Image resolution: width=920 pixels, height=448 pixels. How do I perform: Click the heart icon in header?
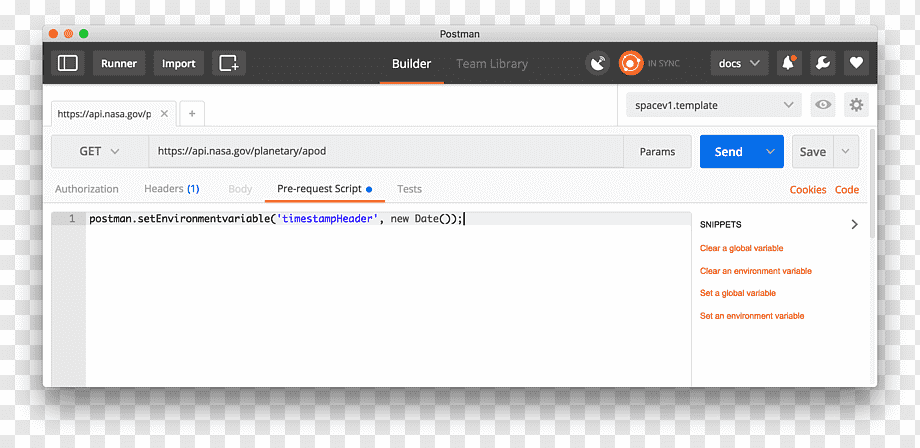coord(856,63)
